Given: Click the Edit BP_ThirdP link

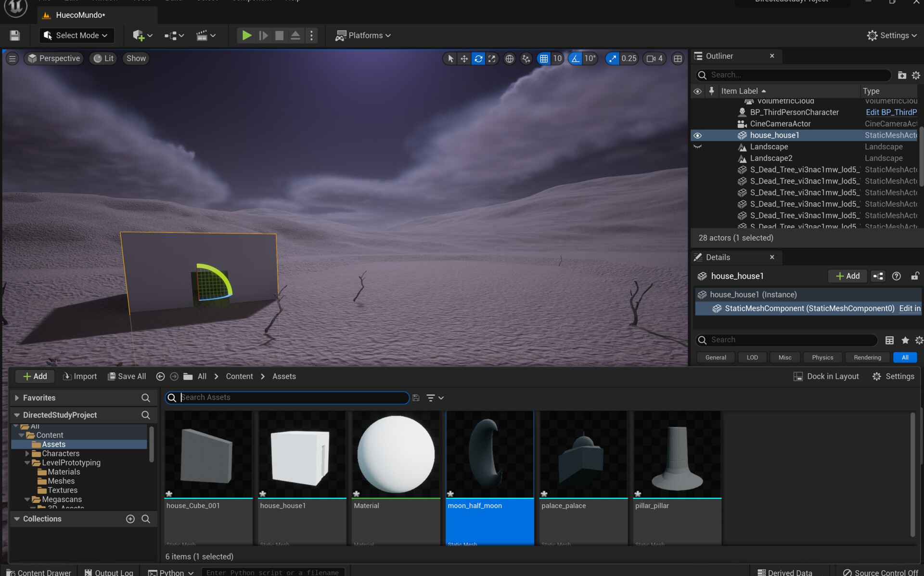Looking at the screenshot, I should pos(891,112).
